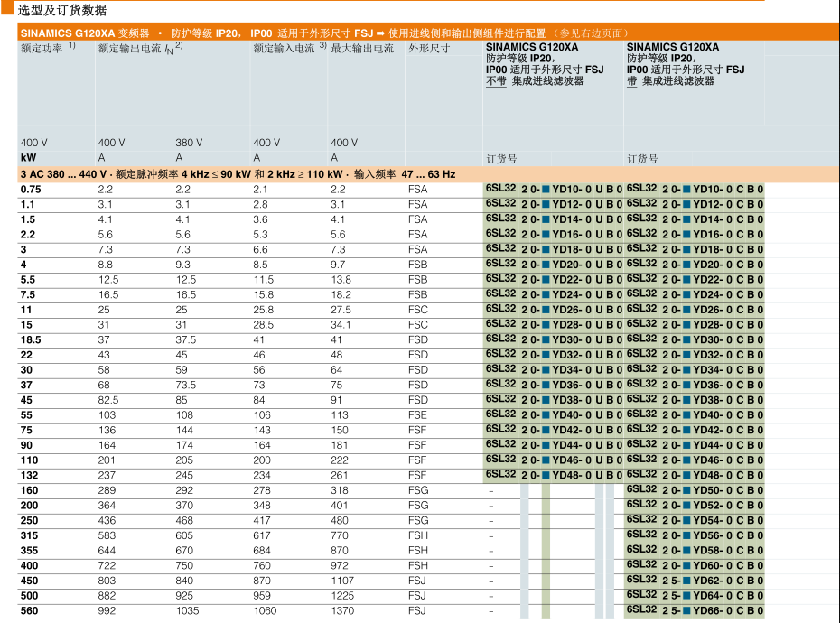Open order number ending YD56-0CB0
The image size is (840, 623).
pyautogui.click(x=695, y=535)
